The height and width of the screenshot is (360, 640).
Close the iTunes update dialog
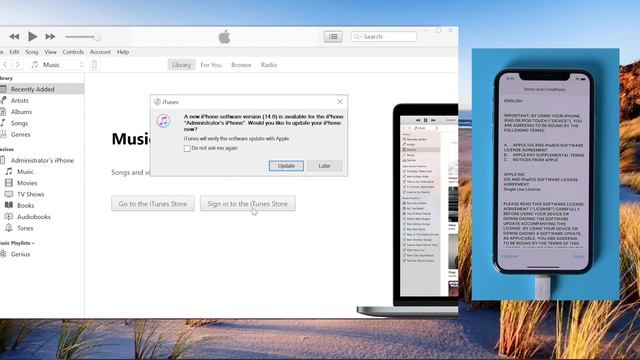click(340, 102)
